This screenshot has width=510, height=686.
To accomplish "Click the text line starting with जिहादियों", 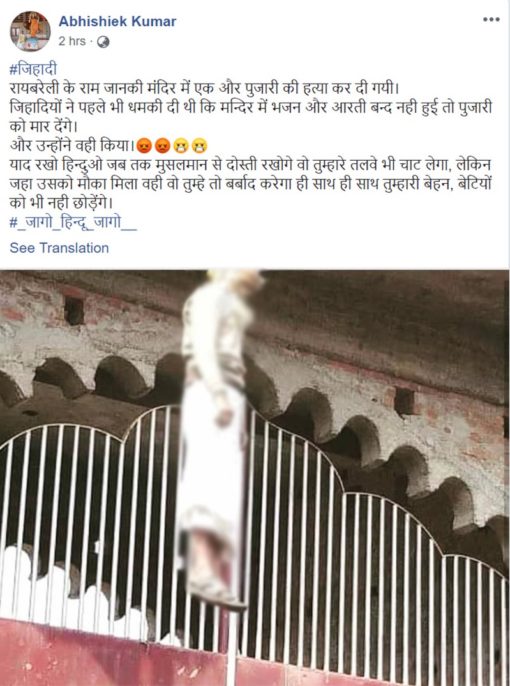I will (251, 108).
